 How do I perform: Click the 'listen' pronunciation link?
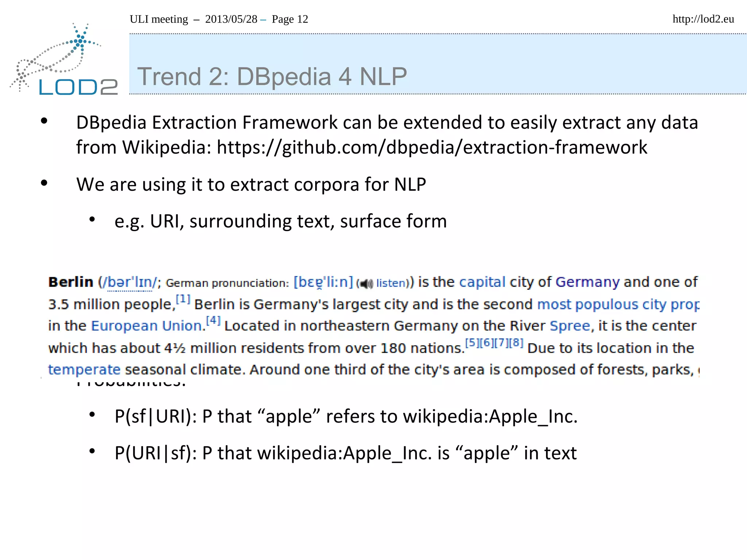pyautogui.click(x=391, y=283)
